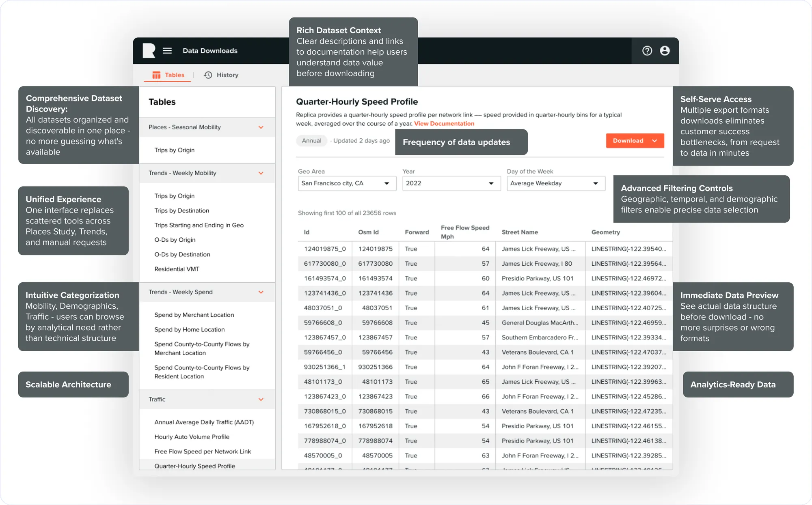Click the Data Downloads title
Screen dimensions: 812x505
210,51
